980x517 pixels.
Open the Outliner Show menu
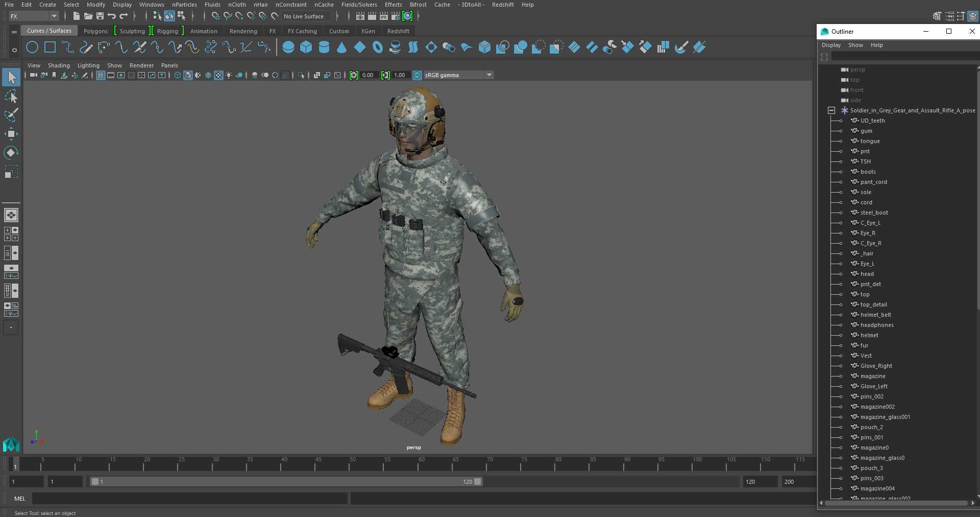(855, 45)
